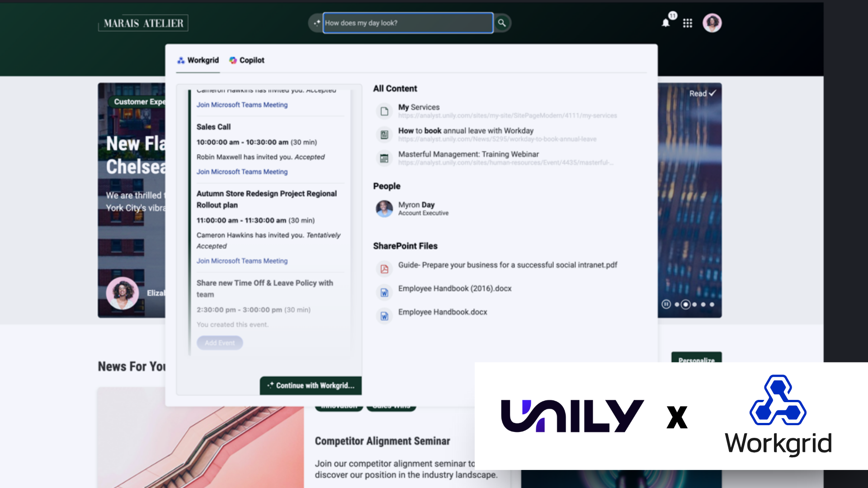
Task: Click the Add Event button
Action: pyautogui.click(x=220, y=343)
